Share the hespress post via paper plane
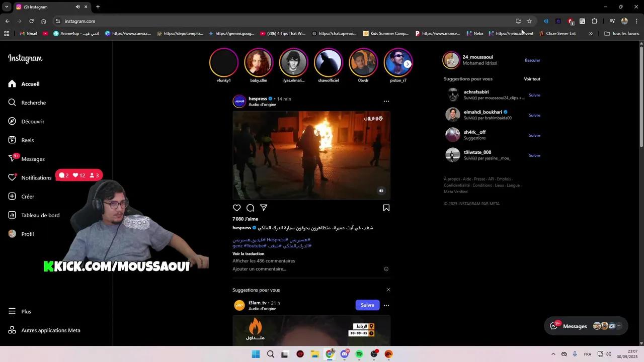This screenshot has width=644, height=362. (264, 208)
